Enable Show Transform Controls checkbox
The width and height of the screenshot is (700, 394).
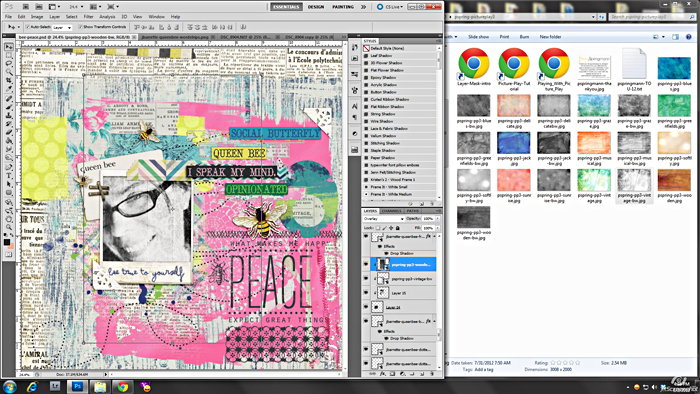[x=80, y=27]
